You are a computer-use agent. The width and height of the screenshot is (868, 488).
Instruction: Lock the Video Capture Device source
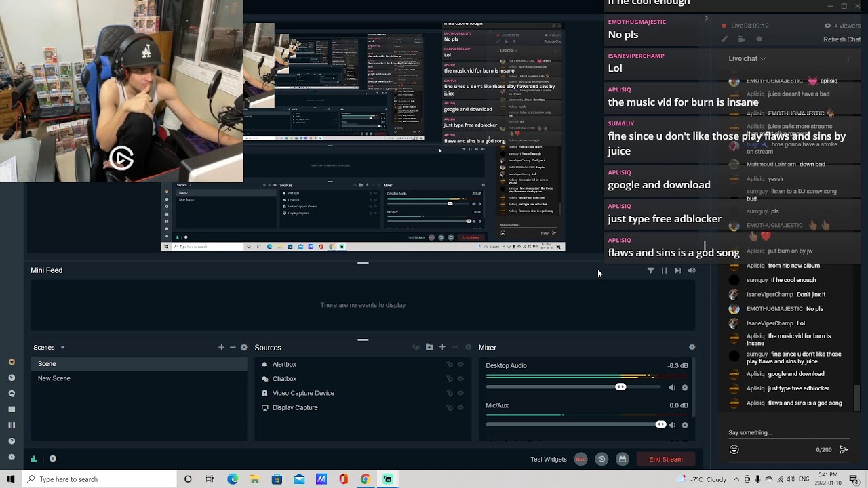(450, 393)
